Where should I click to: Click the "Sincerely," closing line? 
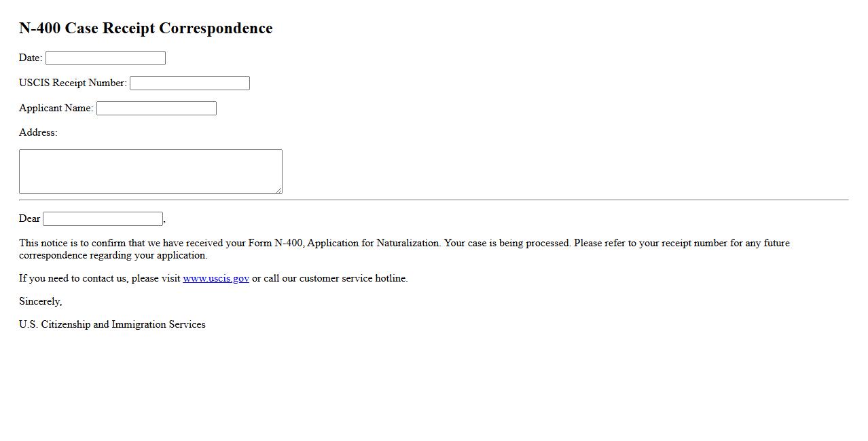pyautogui.click(x=40, y=301)
